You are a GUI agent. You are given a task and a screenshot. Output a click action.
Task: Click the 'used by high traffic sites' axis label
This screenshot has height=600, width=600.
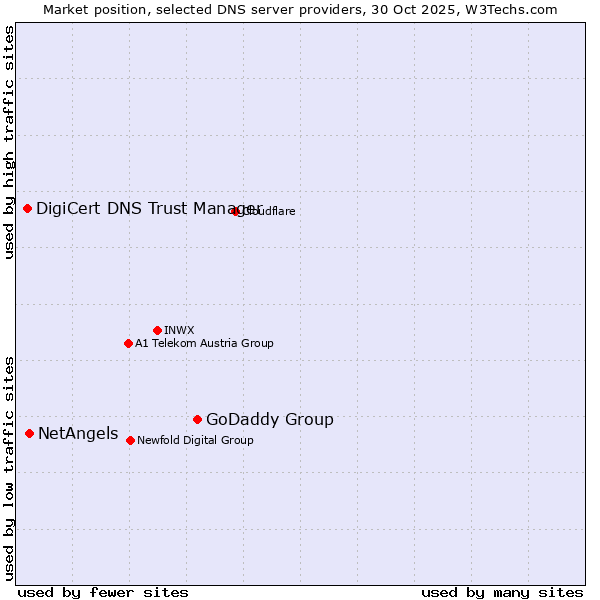point(9,142)
